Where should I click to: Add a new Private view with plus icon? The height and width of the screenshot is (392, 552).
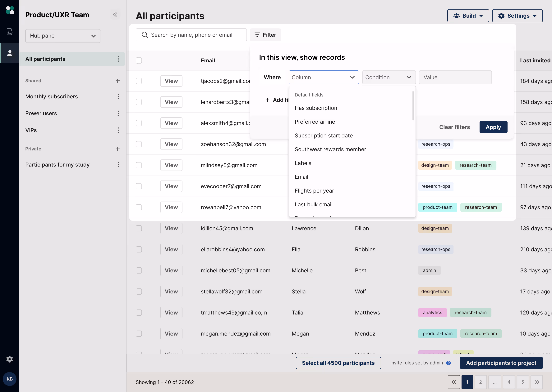[117, 149]
